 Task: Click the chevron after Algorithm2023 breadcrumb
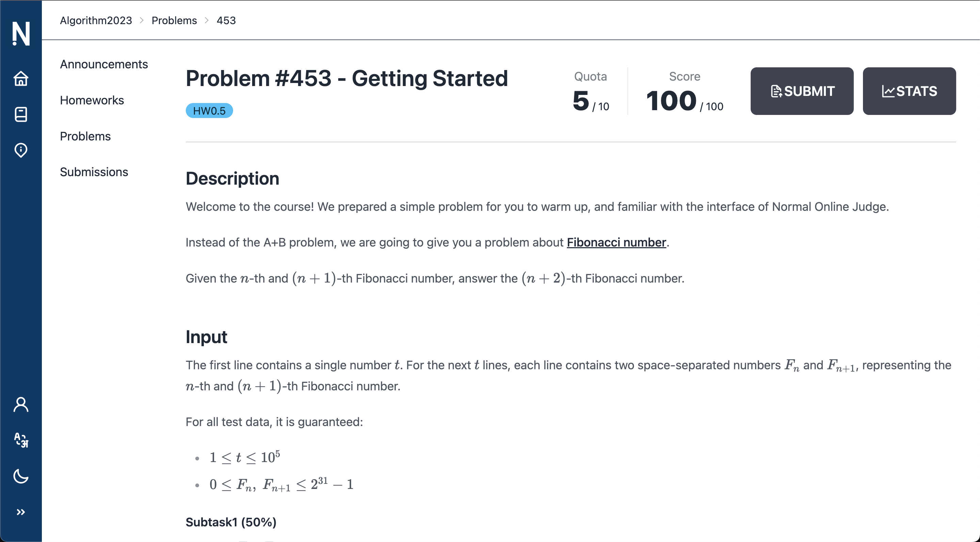tap(142, 20)
